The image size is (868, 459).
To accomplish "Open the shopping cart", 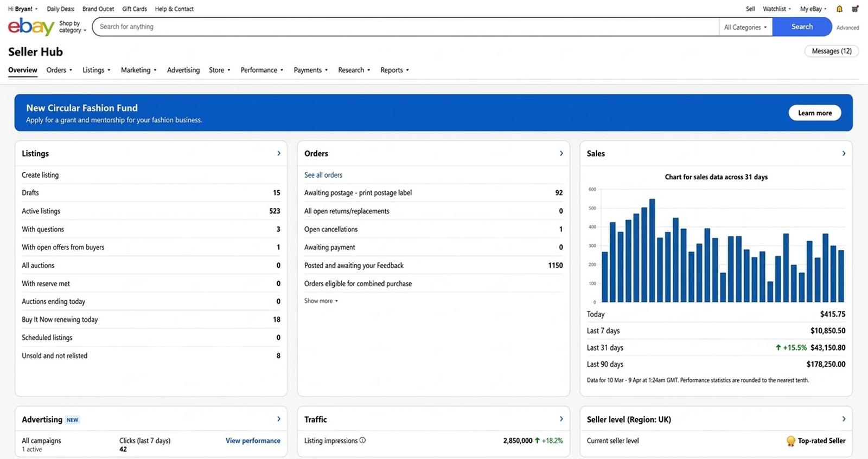I will pyautogui.click(x=855, y=9).
